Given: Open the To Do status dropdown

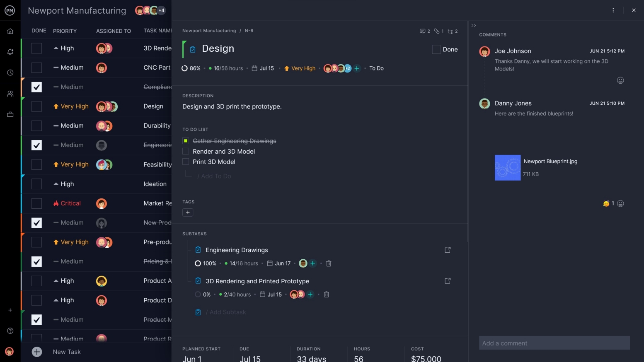Looking at the screenshot, I should [x=376, y=68].
